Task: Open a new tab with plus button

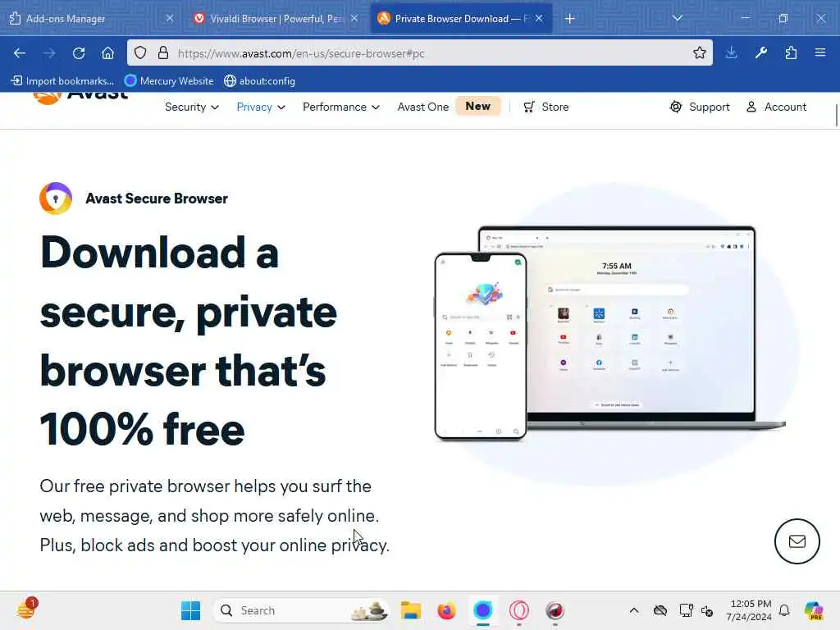Action: (x=570, y=19)
